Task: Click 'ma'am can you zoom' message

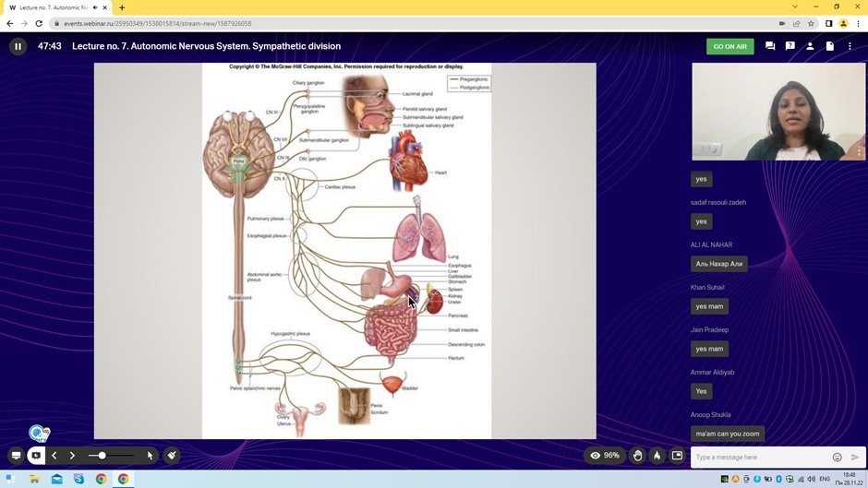Action: click(x=728, y=434)
